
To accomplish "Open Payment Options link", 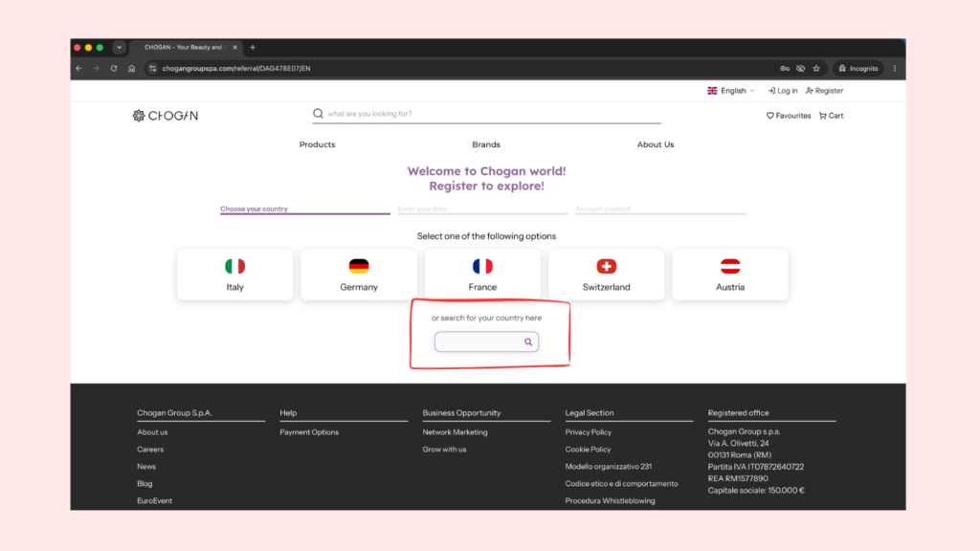I will (309, 432).
